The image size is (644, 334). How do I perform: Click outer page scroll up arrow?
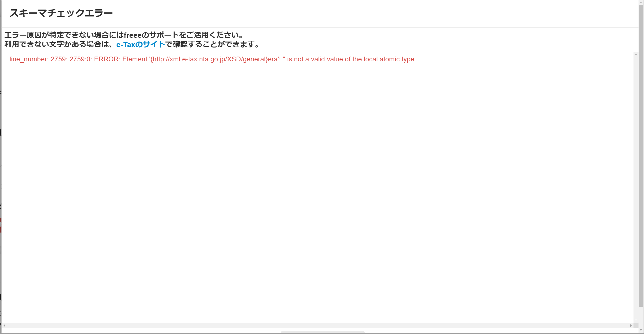pos(641,2)
